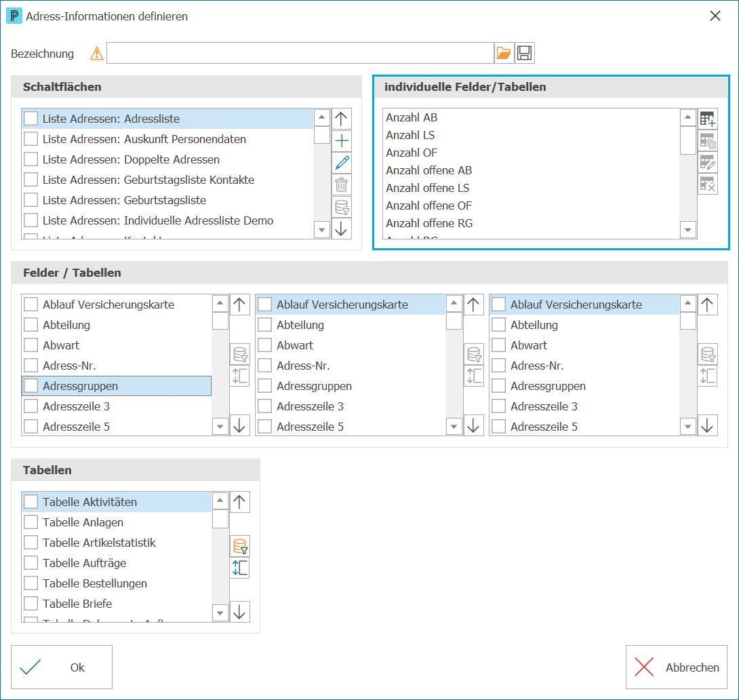The width and height of the screenshot is (739, 700).
Task: Move Schaltflächen entry down with arrow
Action: 341,229
